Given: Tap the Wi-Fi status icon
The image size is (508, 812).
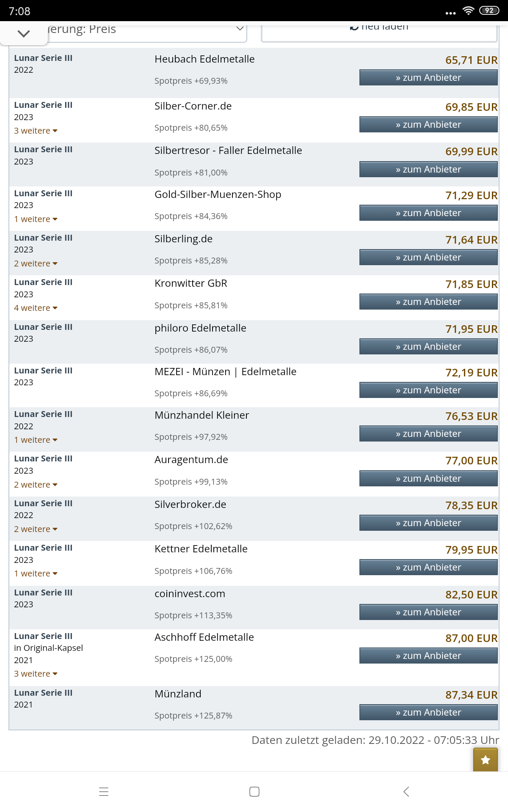Looking at the screenshot, I should (x=468, y=11).
